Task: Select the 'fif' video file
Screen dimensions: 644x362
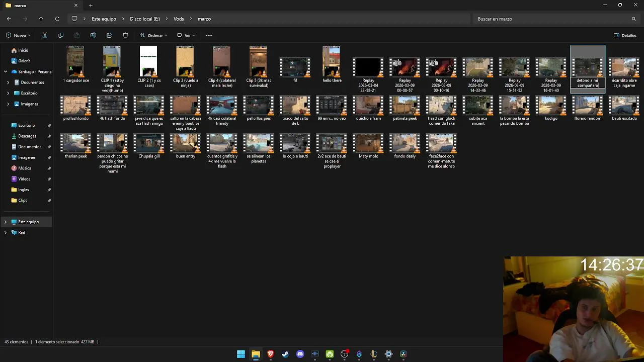Action: click(x=295, y=70)
